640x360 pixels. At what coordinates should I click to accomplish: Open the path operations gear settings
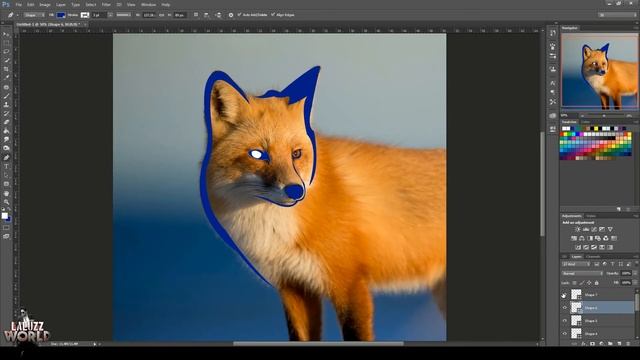tap(231, 15)
